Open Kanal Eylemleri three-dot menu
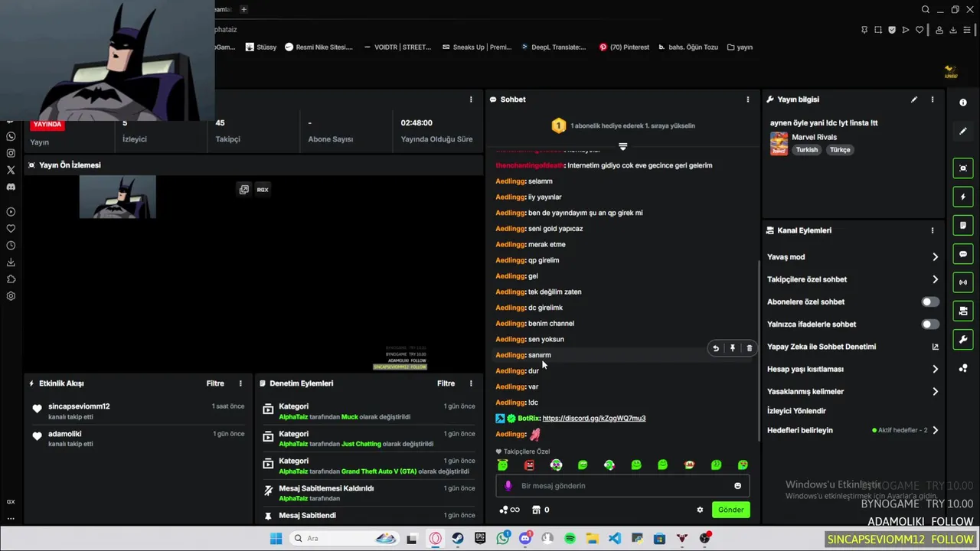980x551 pixels. [x=932, y=230]
